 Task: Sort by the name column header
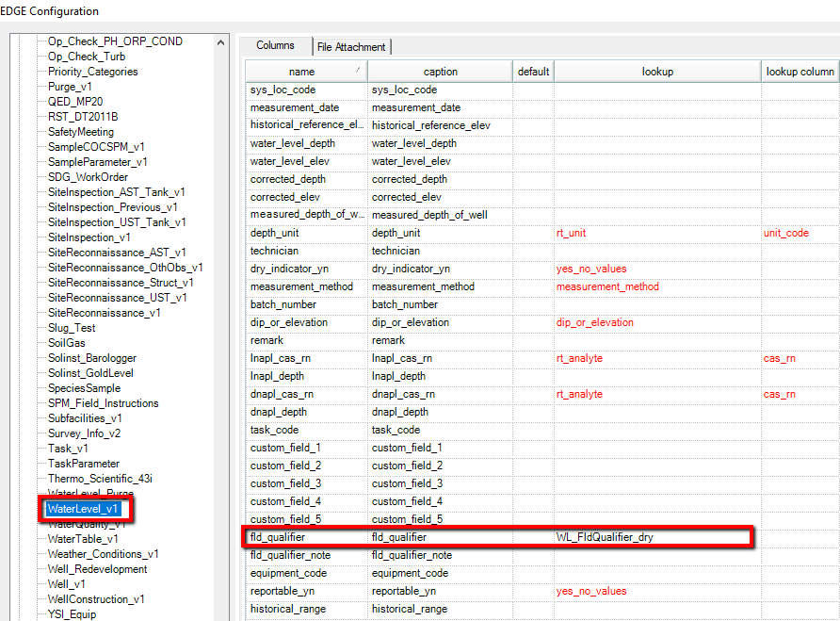coord(302,72)
